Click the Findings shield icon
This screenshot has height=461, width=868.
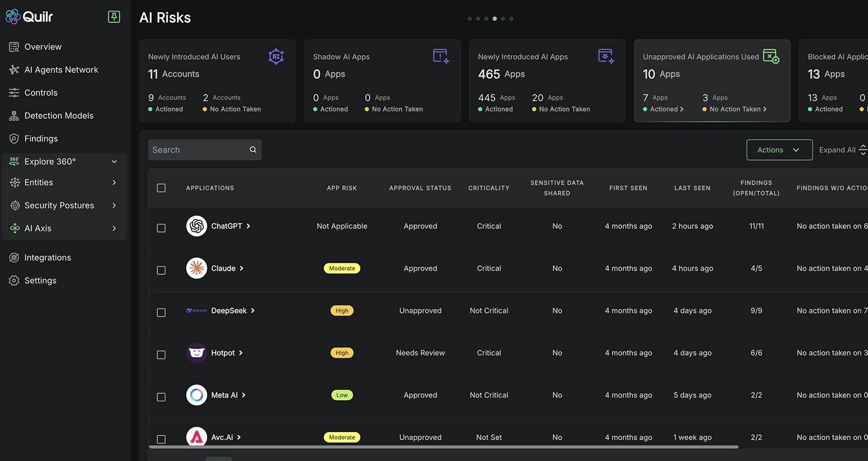pos(14,139)
